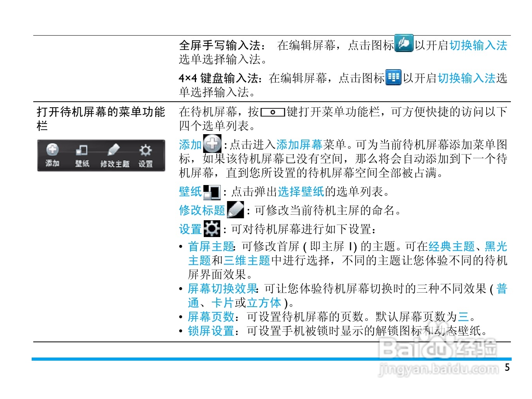
Task: Click 切换输入法 link in 4×4 keyboard paragraph
Action: pyautogui.click(x=466, y=78)
